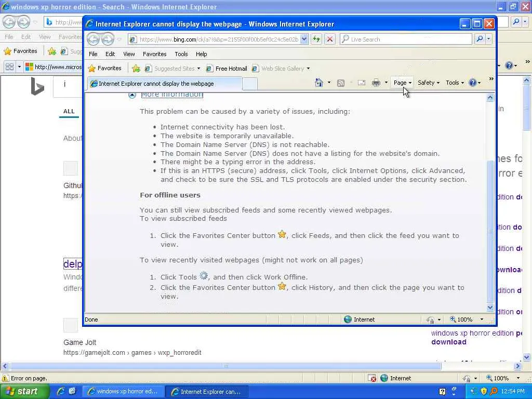
Task: Open the search provider dropdown next to Live Search
Action: [488, 39]
